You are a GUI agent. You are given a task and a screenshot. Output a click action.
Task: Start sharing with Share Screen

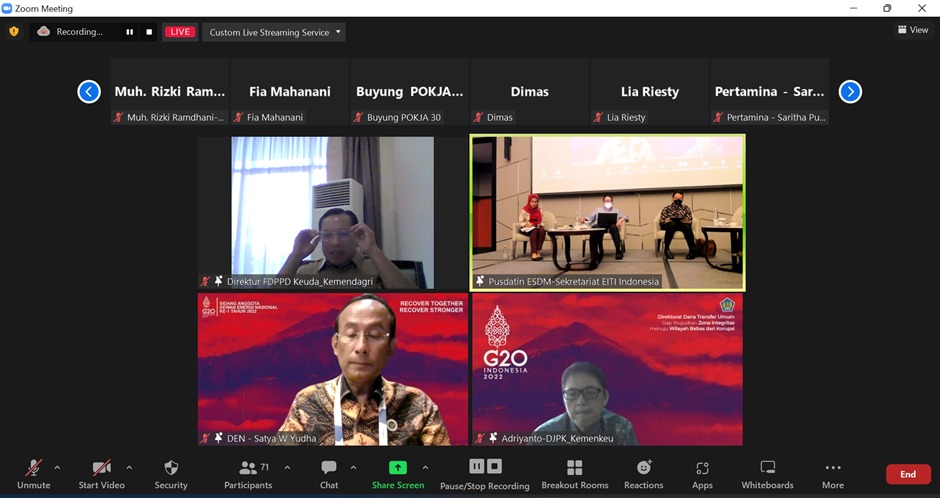pyautogui.click(x=397, y=473)
